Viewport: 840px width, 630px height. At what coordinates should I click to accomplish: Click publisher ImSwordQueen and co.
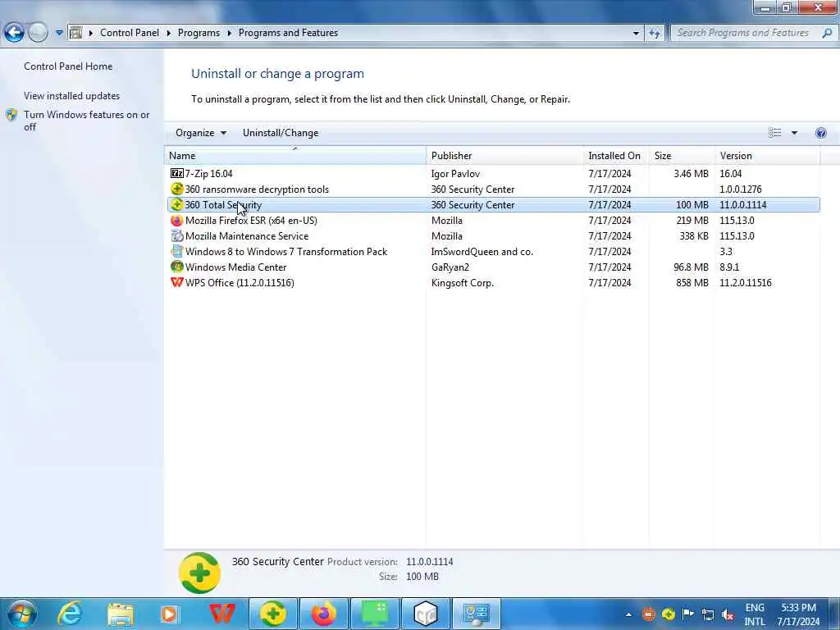(x=482, y=251)
